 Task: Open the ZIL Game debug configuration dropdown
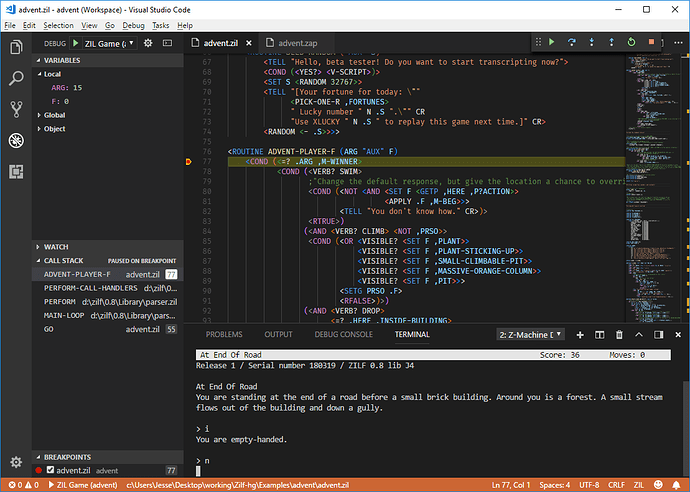[x=110, y=43]
